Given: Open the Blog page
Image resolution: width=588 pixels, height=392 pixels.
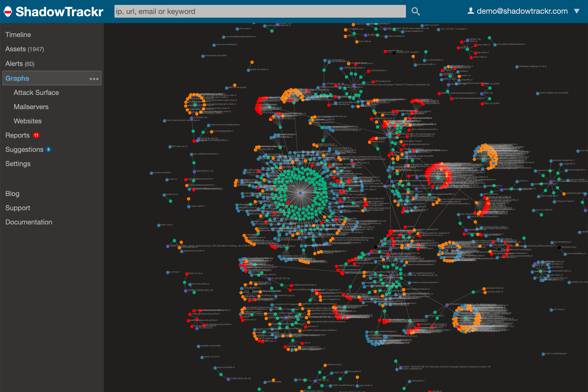Looking at the screenshot, I should tap(12, 194).
